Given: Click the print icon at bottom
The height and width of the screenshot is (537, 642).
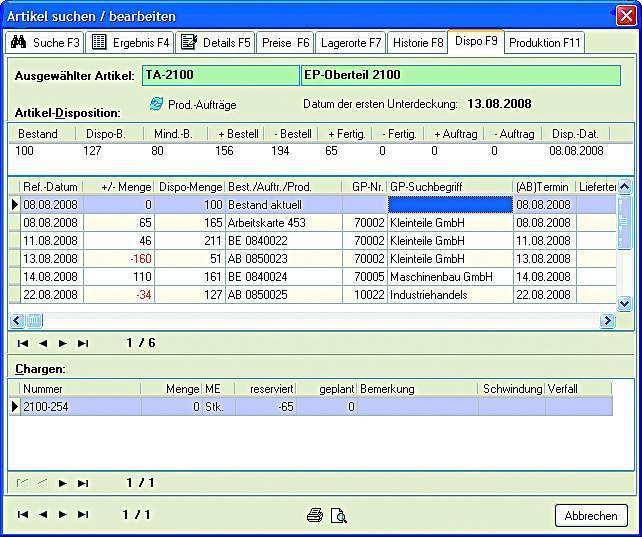Looking at the screenshot, I should [x=315, y=515].
